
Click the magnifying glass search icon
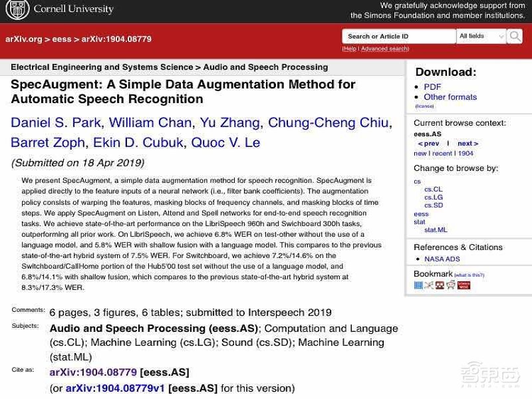coord(515,36)
